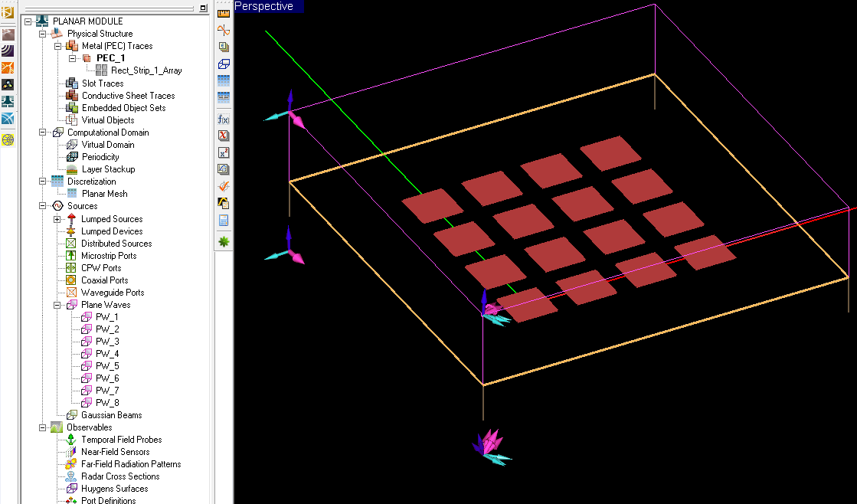Select the PW_4 plane wave source

107,354
